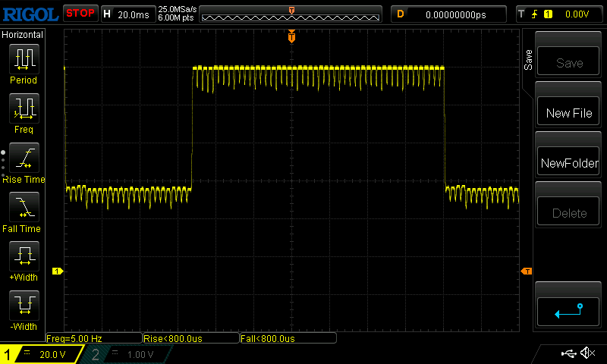Select the Period measurement icon
The image size is (607, 364).
(x=23, y=59)
